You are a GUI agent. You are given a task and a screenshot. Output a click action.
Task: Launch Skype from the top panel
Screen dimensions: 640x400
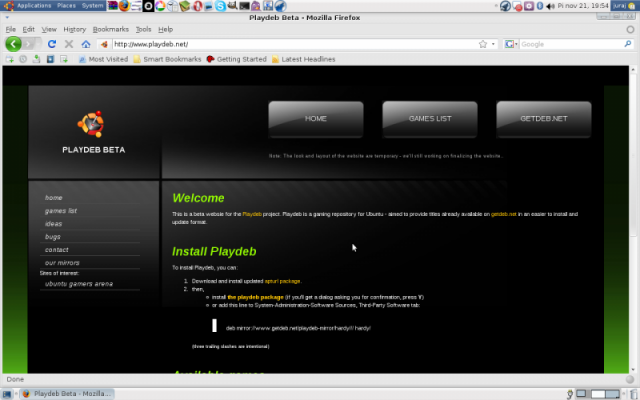click(220, 6)
